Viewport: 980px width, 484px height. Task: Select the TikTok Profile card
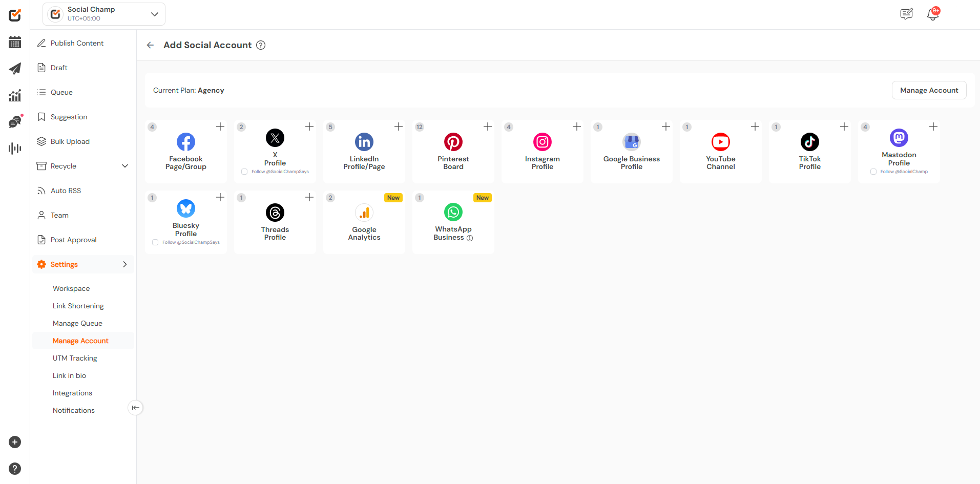pyautogui.click(x=810, y=152)
